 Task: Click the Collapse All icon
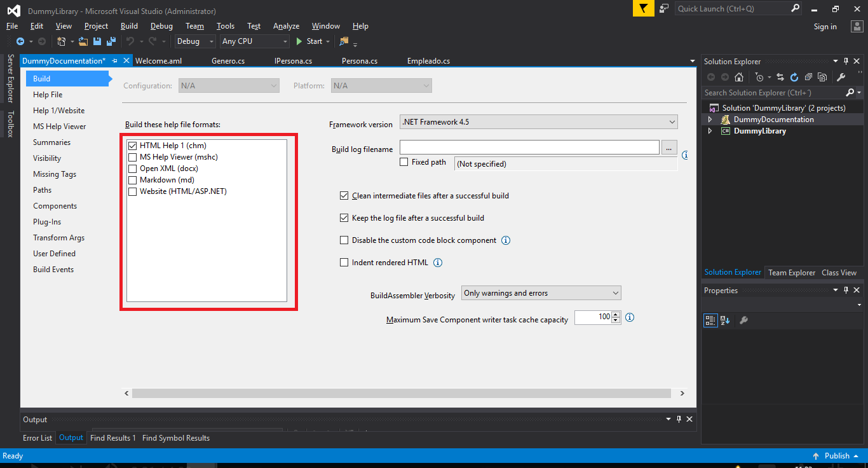click(x=808, y=77)
